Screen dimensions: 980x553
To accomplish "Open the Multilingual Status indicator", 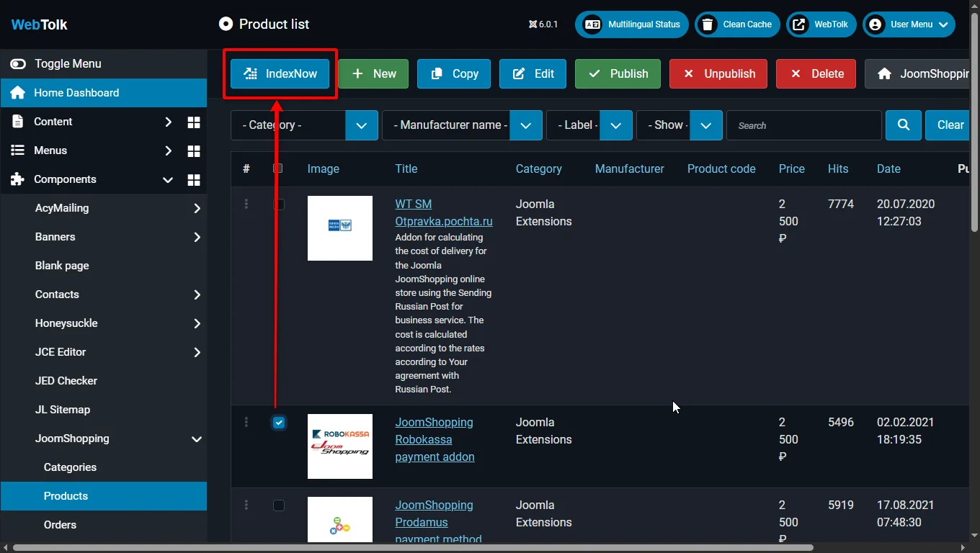I will 632,24.
